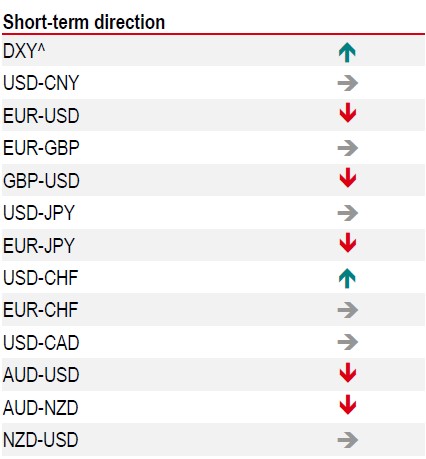This screenshot has height=459, width=426.
Task: Click the gray arrow beside USD-CAD
Action: point(348,342)
